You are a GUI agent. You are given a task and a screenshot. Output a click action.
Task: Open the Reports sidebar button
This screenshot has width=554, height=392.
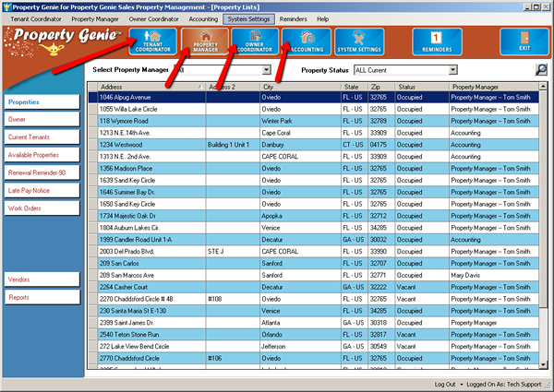pos(42,297)
